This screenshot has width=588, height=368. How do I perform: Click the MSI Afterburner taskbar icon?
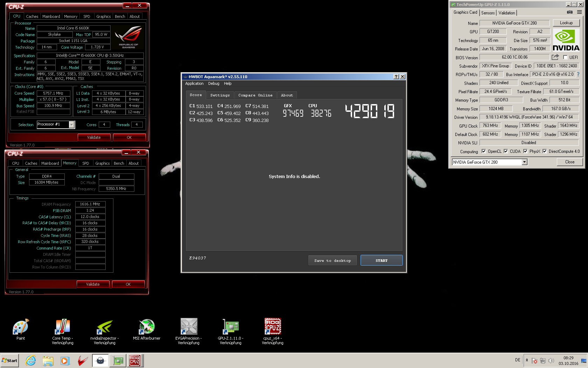click(83, 361)
